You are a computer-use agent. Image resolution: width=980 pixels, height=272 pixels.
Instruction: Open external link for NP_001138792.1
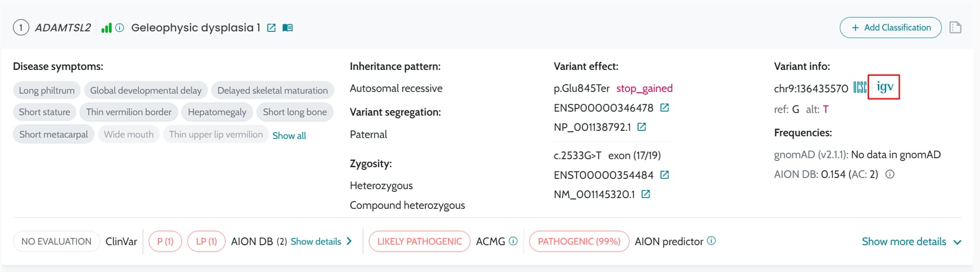tap(642, 127)
